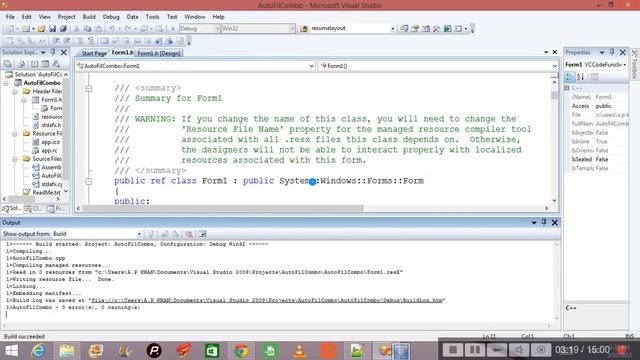This screenshot has width=640, height=360.
Task: Click the Open File toolbar icon
Action: (x=41, y=29)
